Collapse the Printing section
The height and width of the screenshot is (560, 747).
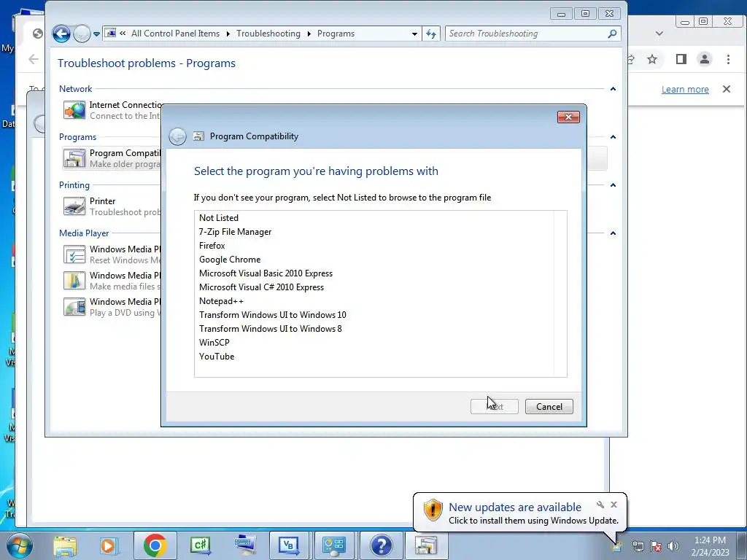tap(613, 185)
